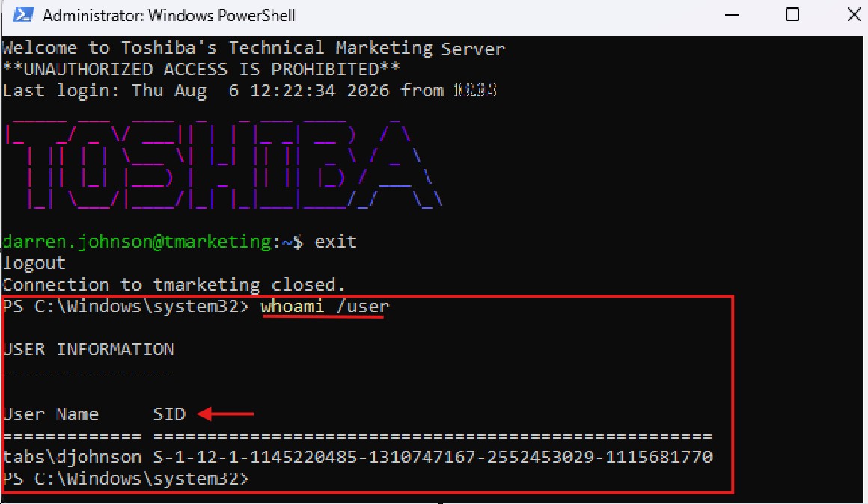Click the 'Last login: Thu Aug 6' line
The image size is (868, 504).
[x=249, y=90]
